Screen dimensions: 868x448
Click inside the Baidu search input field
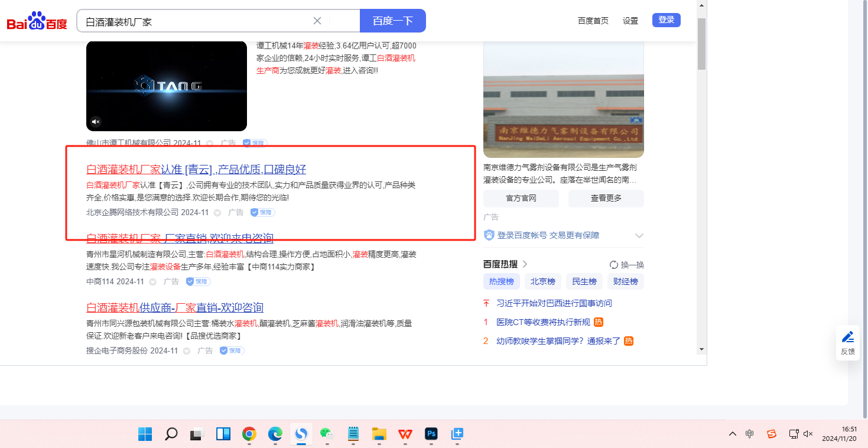[195, 21]
